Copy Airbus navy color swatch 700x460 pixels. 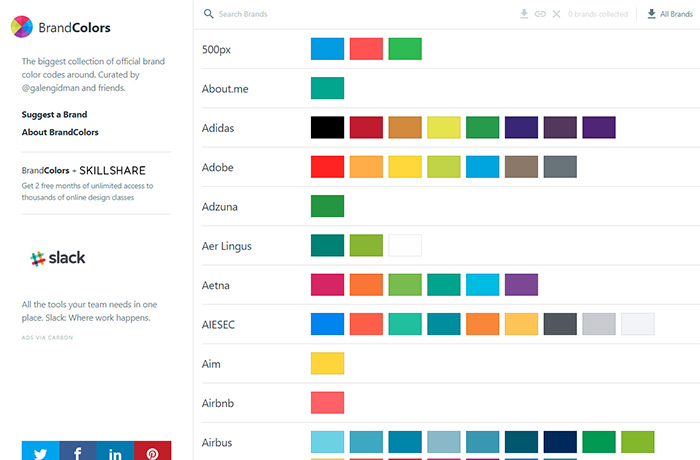(x=560, y=442)
